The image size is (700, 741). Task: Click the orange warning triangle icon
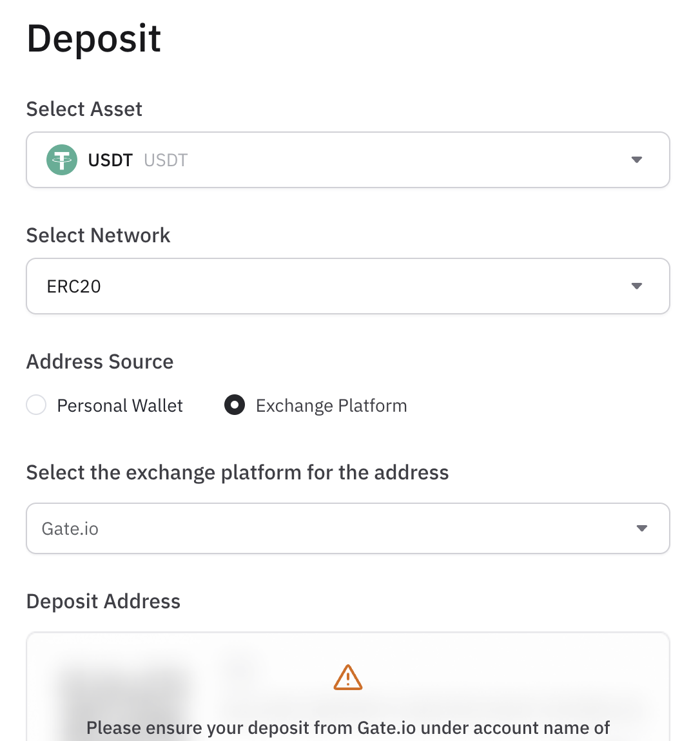pos(347,677)
